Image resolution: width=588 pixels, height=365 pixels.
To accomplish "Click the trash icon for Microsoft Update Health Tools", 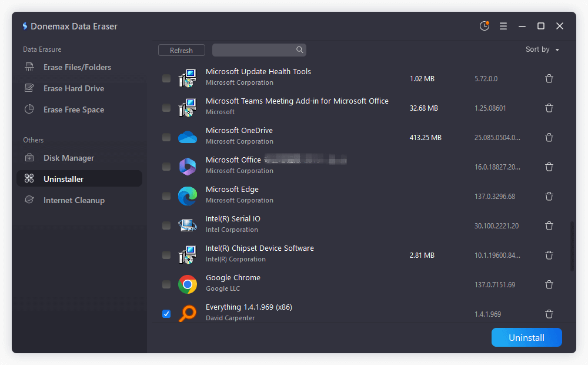I will click(x=549, y=78).
